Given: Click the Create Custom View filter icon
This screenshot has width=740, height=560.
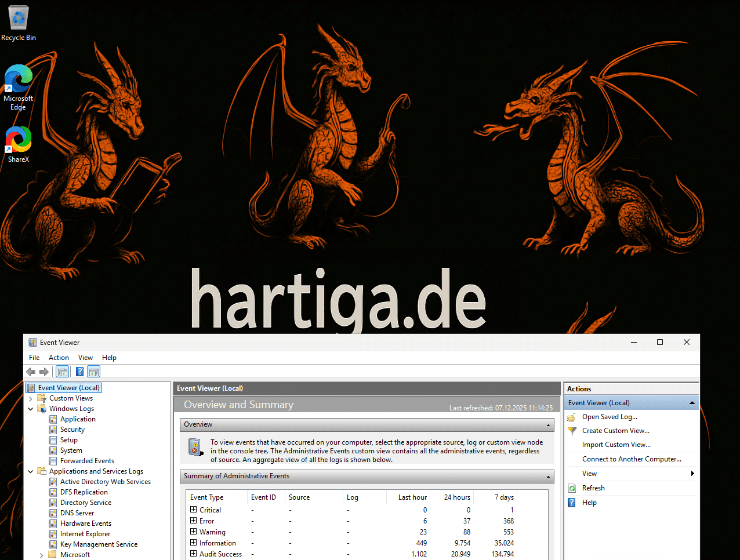Looking at the screenshot, I should 571,430.
